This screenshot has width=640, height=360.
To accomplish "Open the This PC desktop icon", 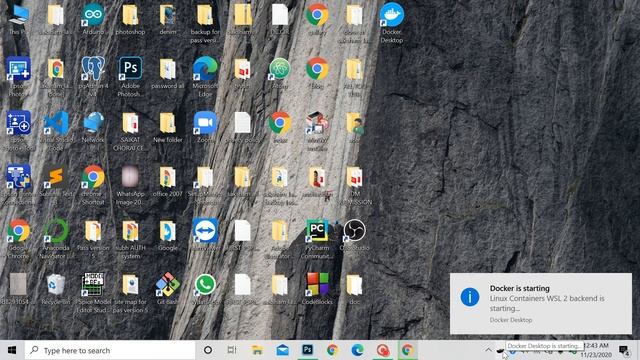I will [18, 19].
